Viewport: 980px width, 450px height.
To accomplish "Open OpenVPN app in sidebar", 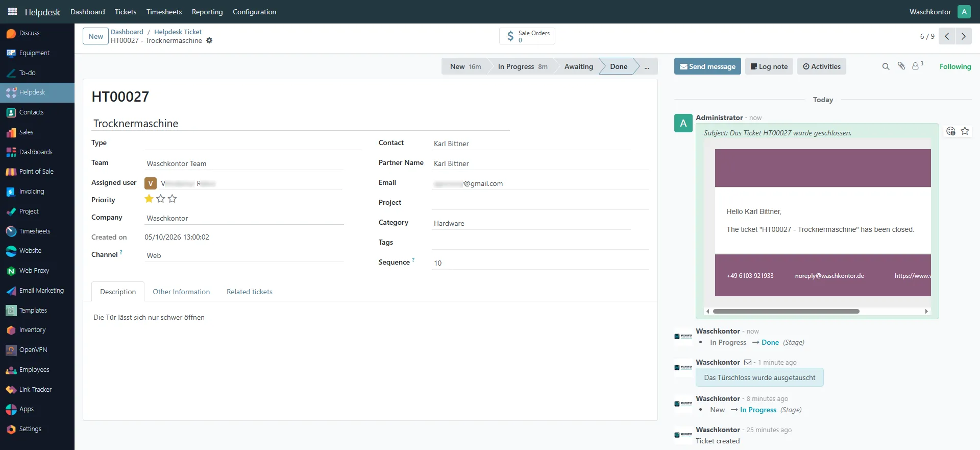I will point(37,350).
